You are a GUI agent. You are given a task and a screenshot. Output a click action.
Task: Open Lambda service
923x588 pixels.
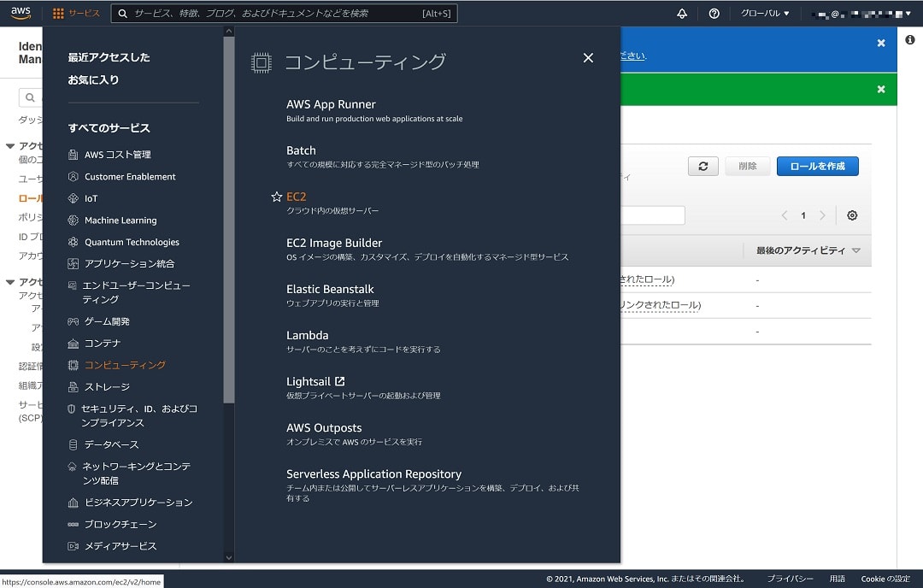tap(308, 336)
